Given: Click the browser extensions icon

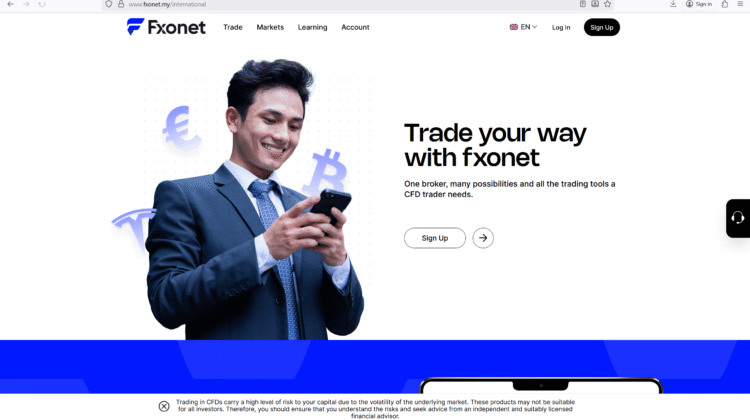Looking at the screenshot, I should tap(725, 4).
